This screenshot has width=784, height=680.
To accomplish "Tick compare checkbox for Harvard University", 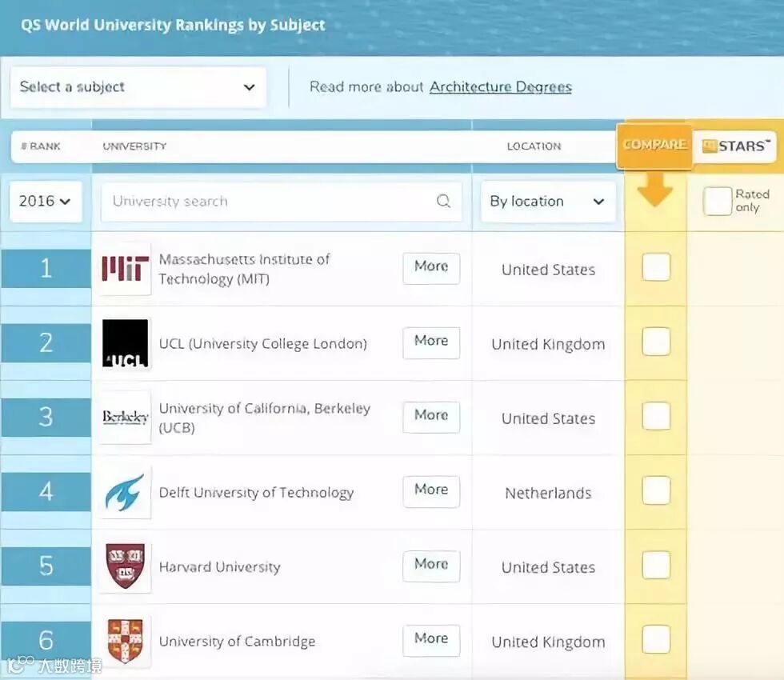I will click(x=656, y=565).
